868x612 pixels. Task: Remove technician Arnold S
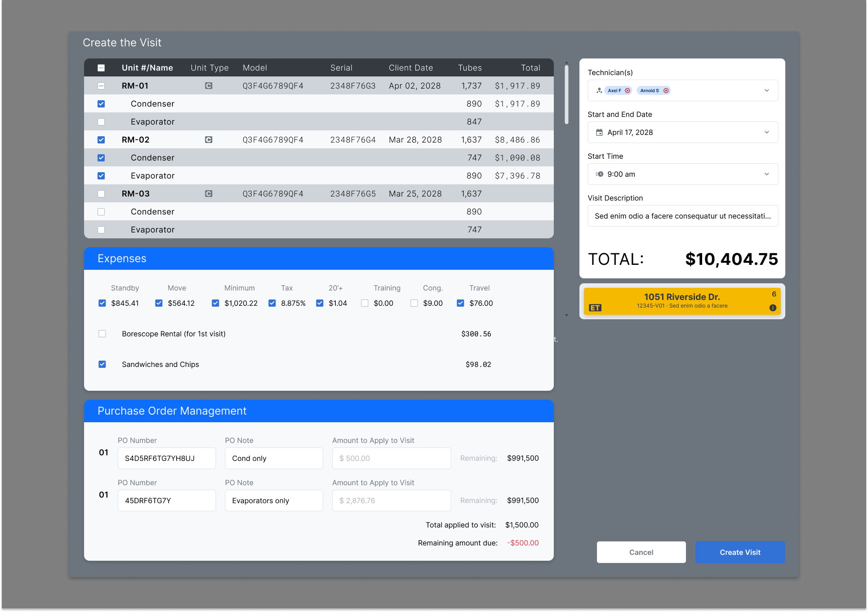point(666,90)
